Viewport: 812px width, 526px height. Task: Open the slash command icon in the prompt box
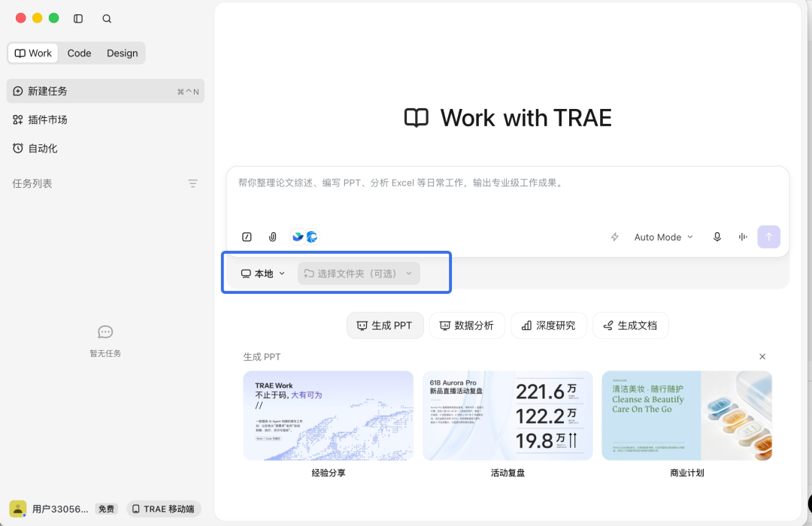point(247,237)
